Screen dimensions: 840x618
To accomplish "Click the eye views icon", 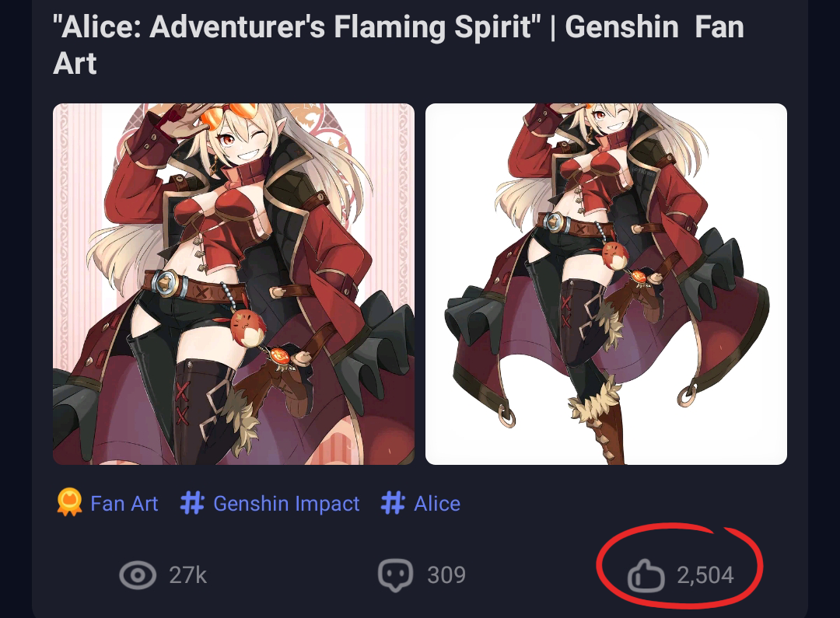I will 138,575.
